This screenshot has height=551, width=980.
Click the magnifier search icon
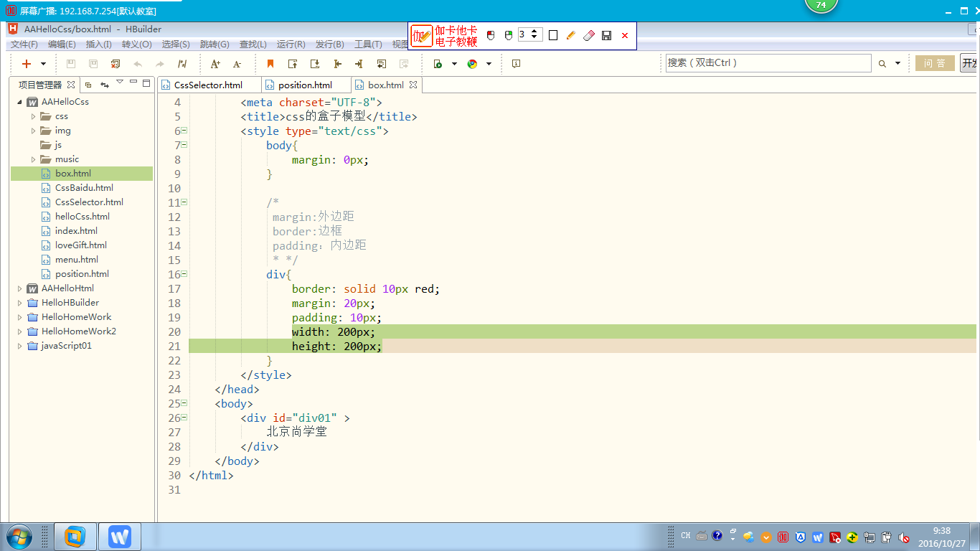coord(882,64)
